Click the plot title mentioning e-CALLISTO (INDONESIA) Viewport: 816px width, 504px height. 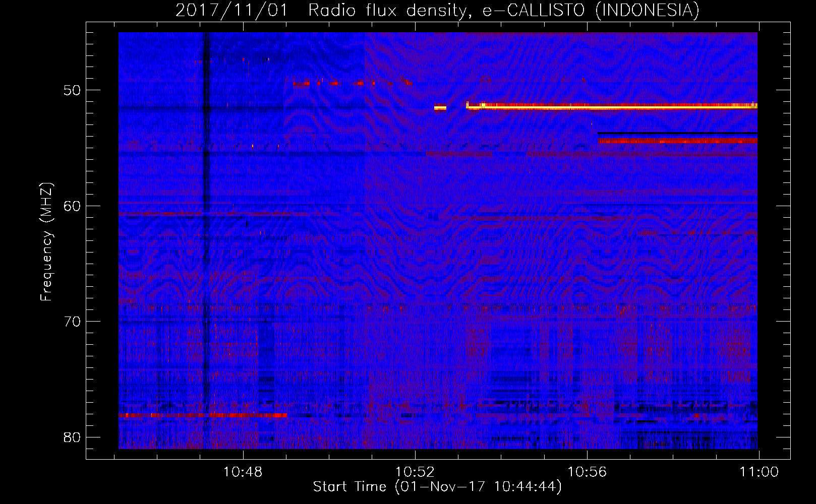(437, 10)
